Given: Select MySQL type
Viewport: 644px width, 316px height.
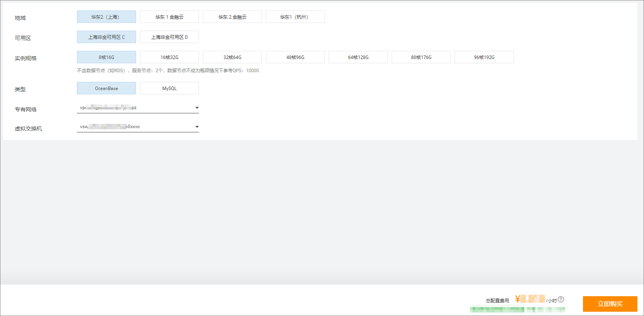Looking at the screenshot, I should [169, 88].
